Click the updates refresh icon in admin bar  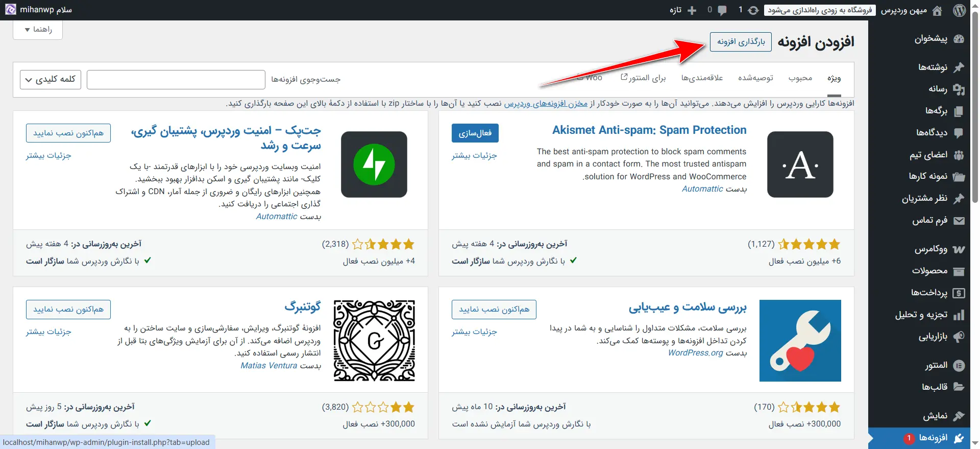(x=753, y=10)
